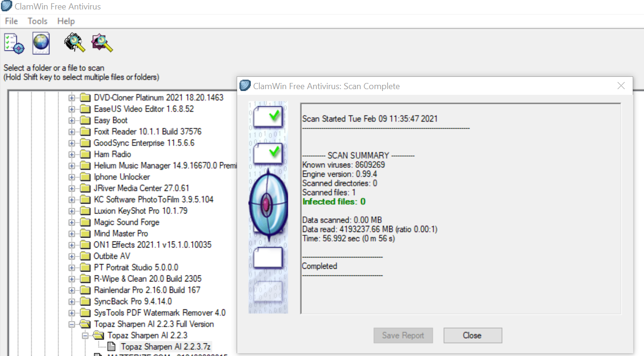Select the Topaz Sharpen AI 2.2.3.7z file name
Viewport: 644px width, 356px height.
(x=165, y=347)
